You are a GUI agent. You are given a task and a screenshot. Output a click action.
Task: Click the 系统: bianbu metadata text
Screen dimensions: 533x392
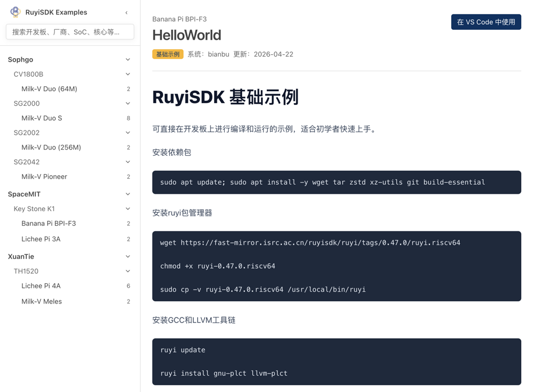tap(208, 54)
